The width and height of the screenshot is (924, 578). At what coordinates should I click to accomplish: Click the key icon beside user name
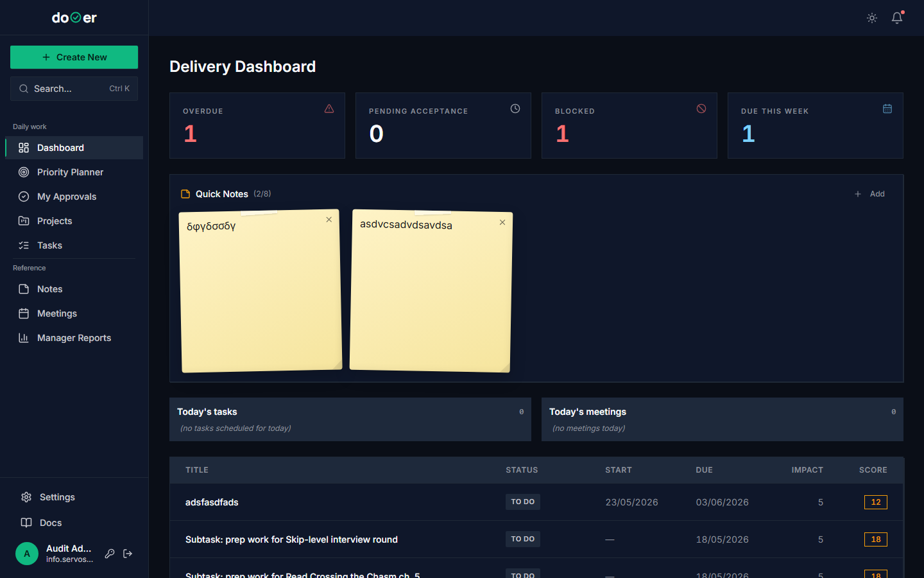pos(110,554)
